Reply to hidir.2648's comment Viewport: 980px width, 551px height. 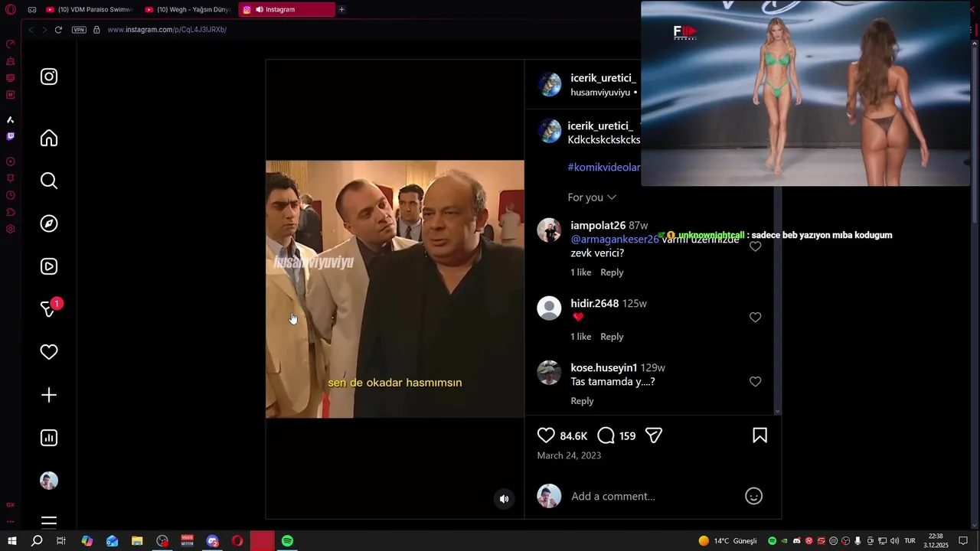(x=612, y=337)
